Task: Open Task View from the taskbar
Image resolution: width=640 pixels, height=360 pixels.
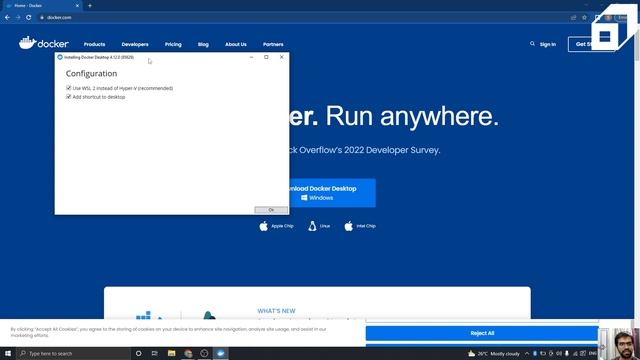Action: pos(155,353)
